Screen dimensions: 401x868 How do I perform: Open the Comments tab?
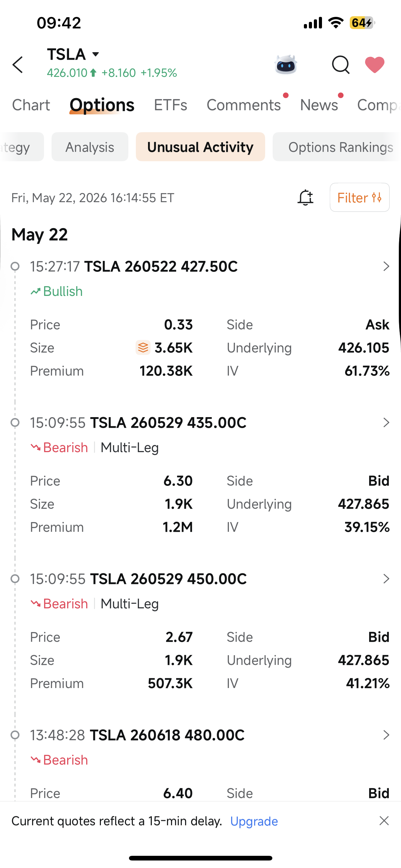243,105
